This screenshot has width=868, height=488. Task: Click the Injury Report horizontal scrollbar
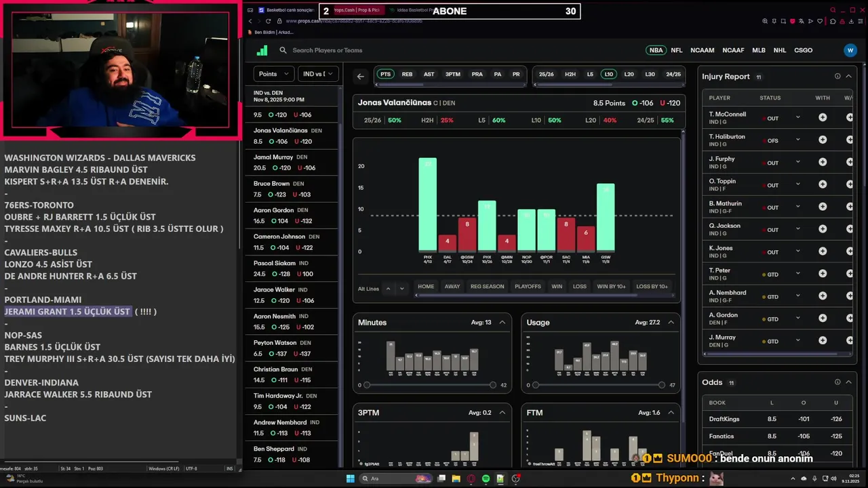tap(776, 354)
